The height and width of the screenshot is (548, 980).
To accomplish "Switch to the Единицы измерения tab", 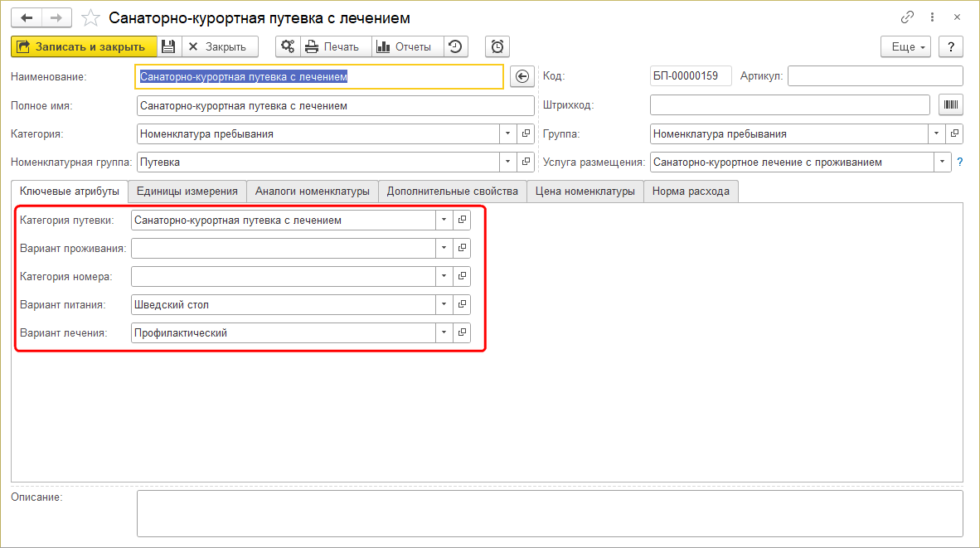I will [x=187, y=192].
